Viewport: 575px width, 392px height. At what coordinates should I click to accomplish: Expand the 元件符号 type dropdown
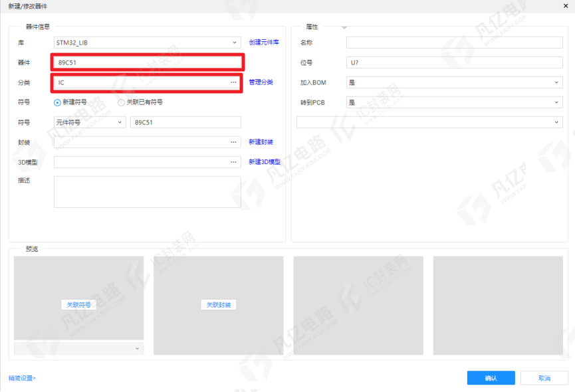[90, 122]
